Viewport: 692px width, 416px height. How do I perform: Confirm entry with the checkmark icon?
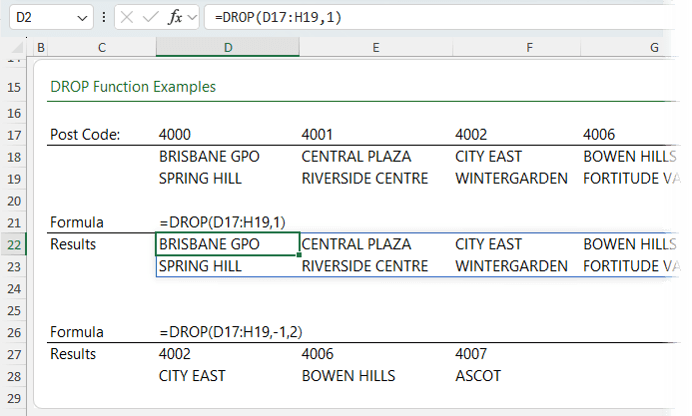(x=150, y=18)
